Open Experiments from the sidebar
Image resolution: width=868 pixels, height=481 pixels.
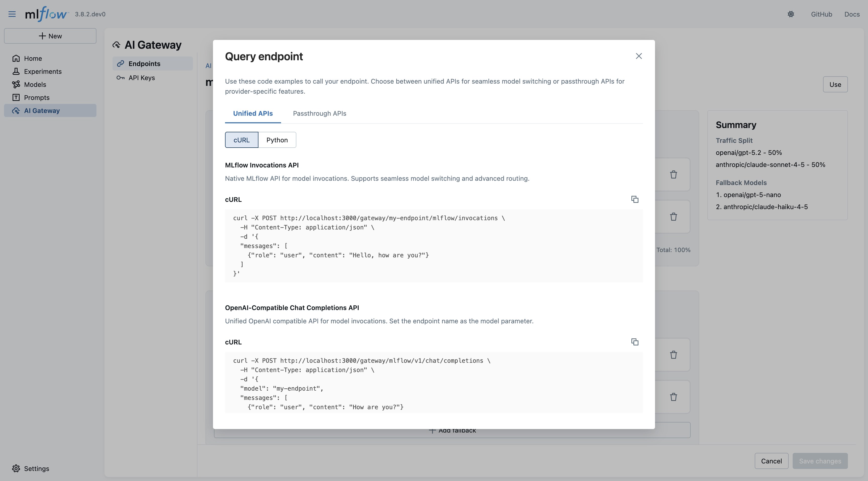pos(43,71)
